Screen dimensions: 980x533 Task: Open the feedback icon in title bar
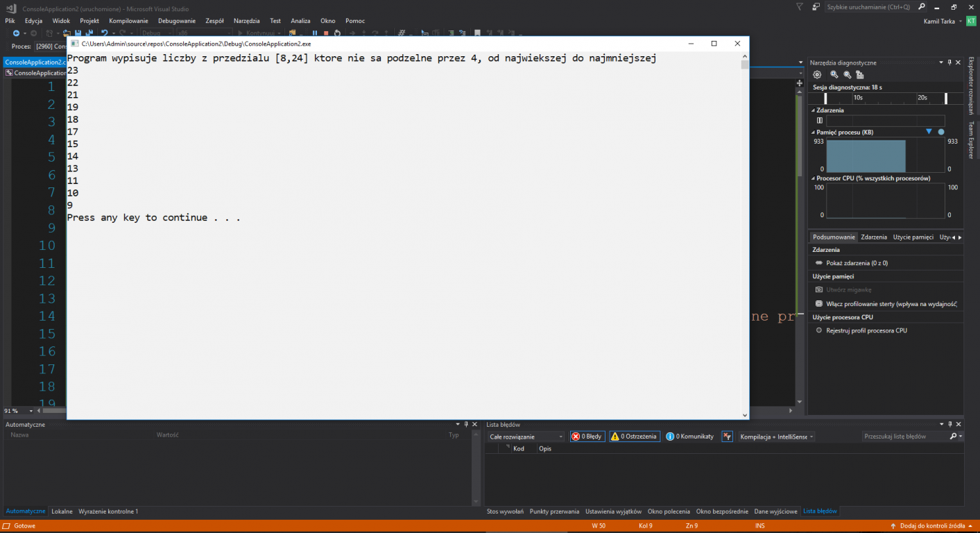[816, 6]
